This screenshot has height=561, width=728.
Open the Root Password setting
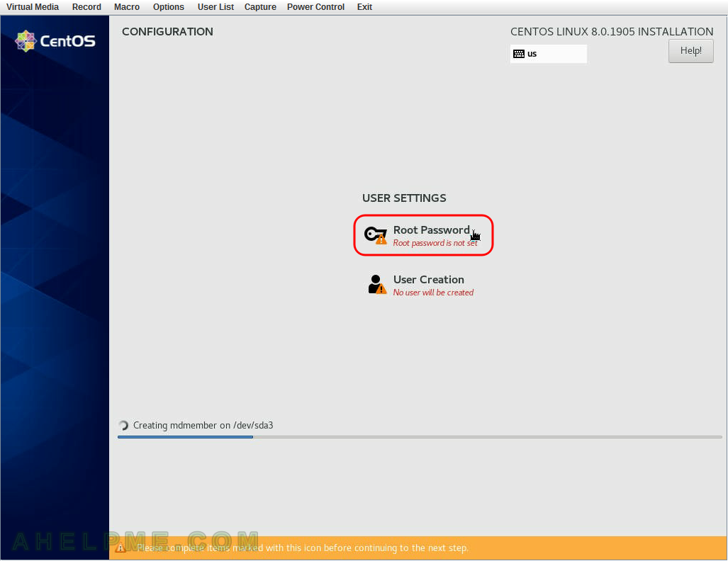pos(423,235)
